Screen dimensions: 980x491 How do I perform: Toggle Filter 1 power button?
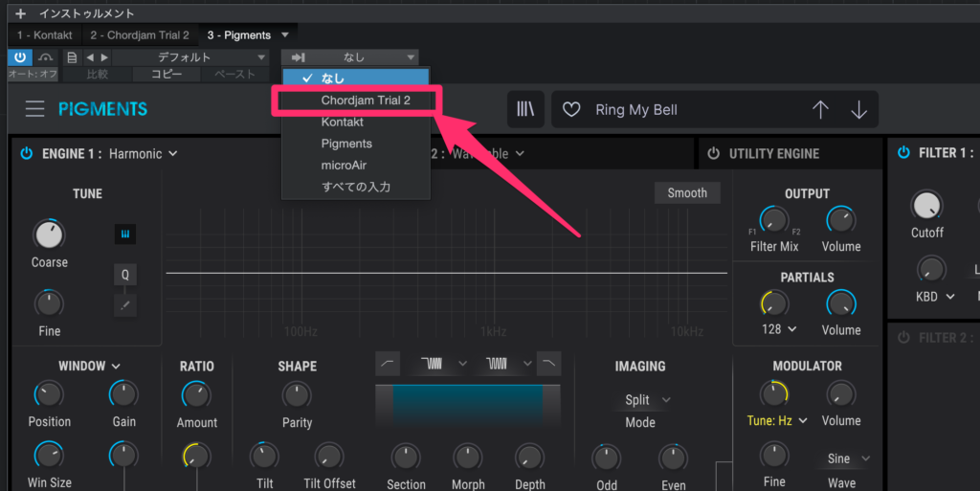903,153
